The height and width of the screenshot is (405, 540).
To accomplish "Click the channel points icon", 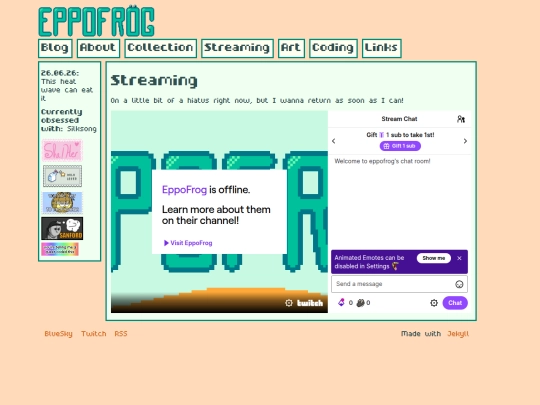I will click(x=360, y=303).
